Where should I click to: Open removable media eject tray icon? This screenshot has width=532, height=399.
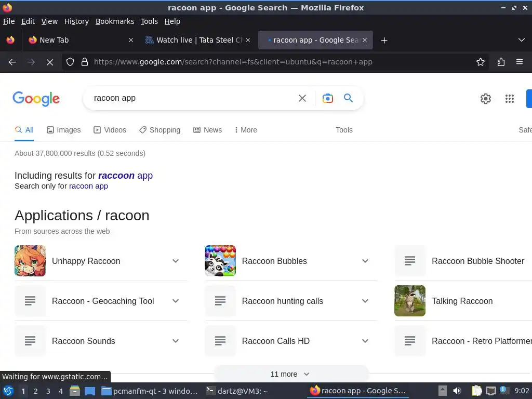pos(443,391)
